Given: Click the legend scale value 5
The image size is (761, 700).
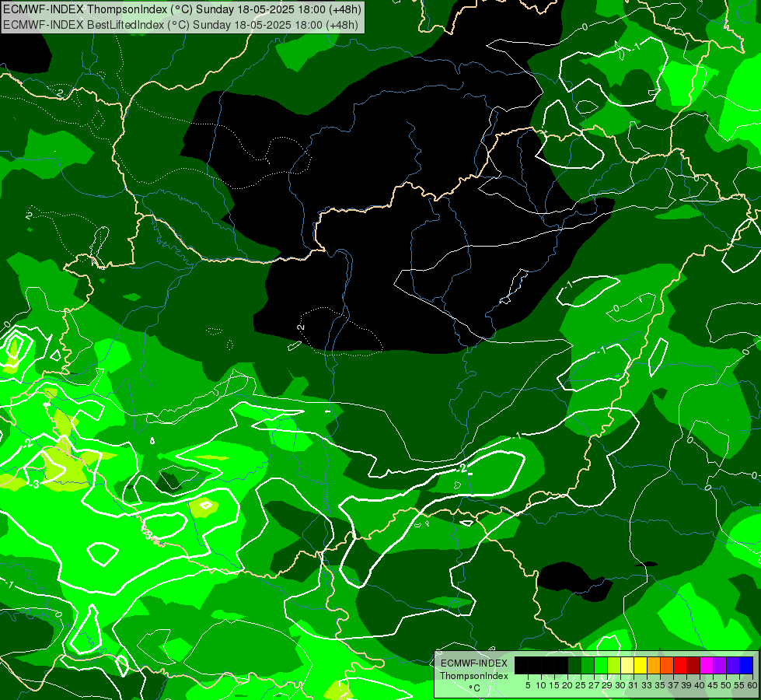Looking at the screenshot, I should click(x=528, y=685).
